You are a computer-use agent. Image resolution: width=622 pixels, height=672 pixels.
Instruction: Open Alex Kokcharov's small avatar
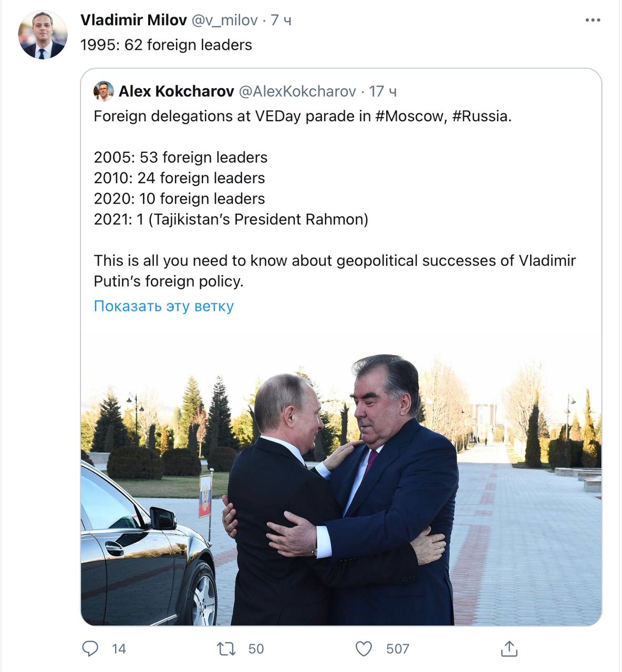[103, 91]
